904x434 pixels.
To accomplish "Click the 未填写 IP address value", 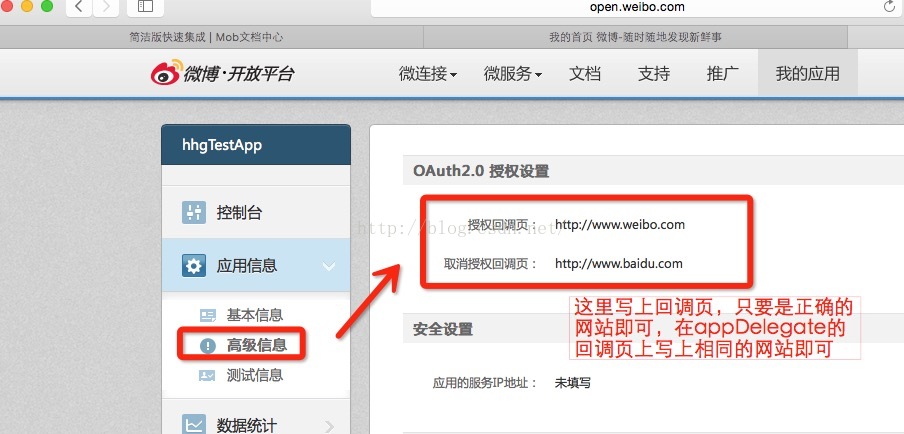I will [572, 383].
